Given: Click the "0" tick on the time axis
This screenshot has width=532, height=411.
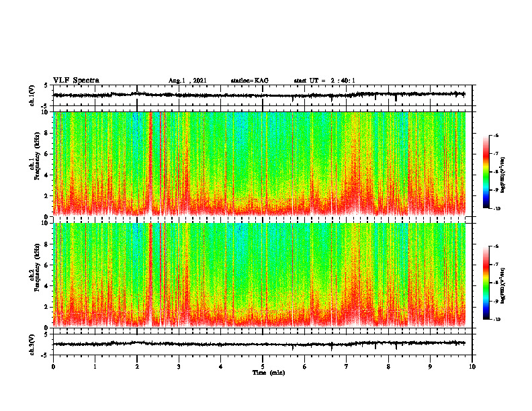Looking at the screenshot, I should click(53, 367).
